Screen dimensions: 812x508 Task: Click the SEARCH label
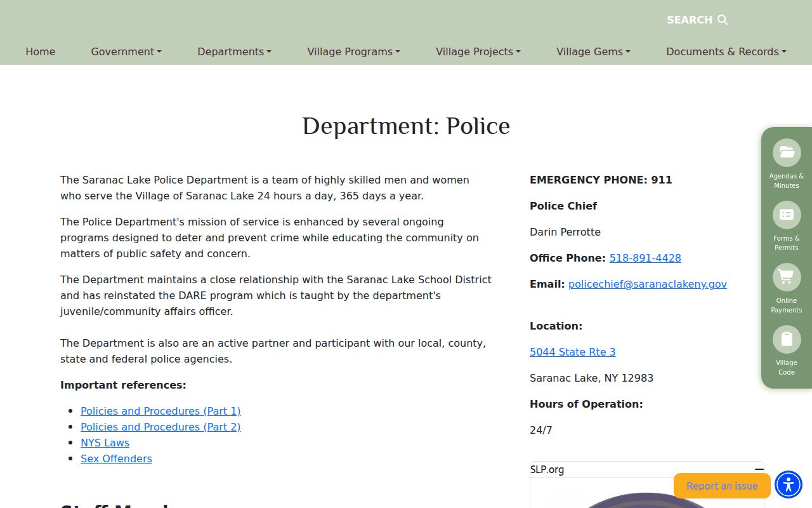(690, 20)
